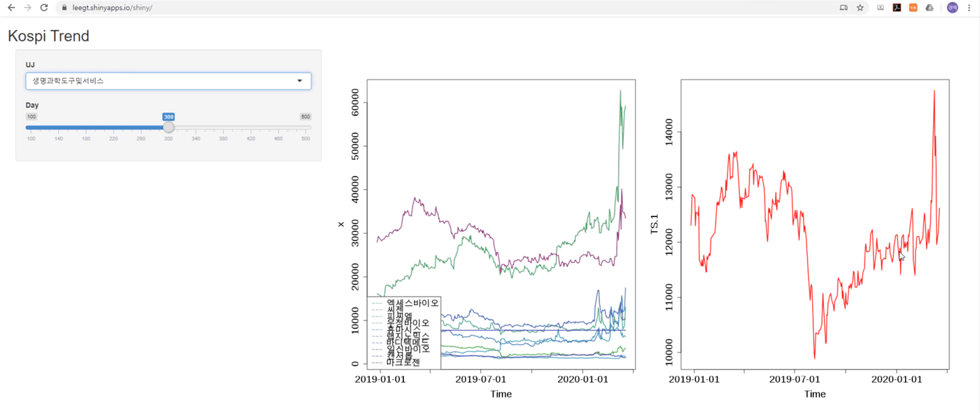Click the left chart Time axis title
980x413 pixels.
[500, 394]
